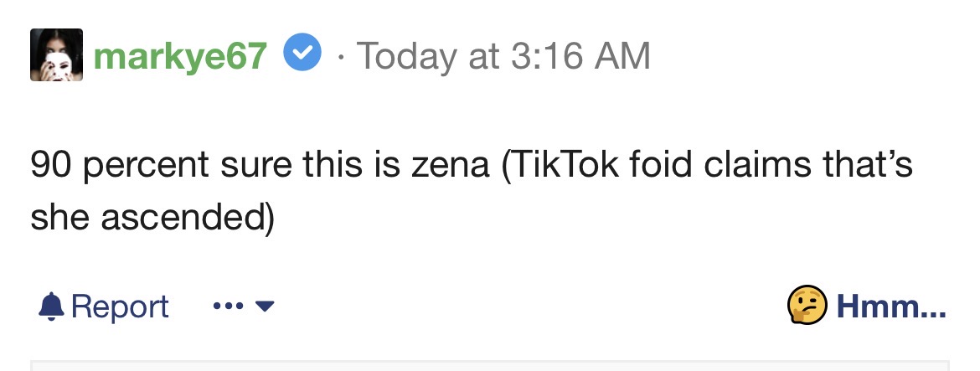Image resolution: width=980 pixels, height=371 pixels.
Task: Click the "she ascended)" line of text
Action: [152, 217]
